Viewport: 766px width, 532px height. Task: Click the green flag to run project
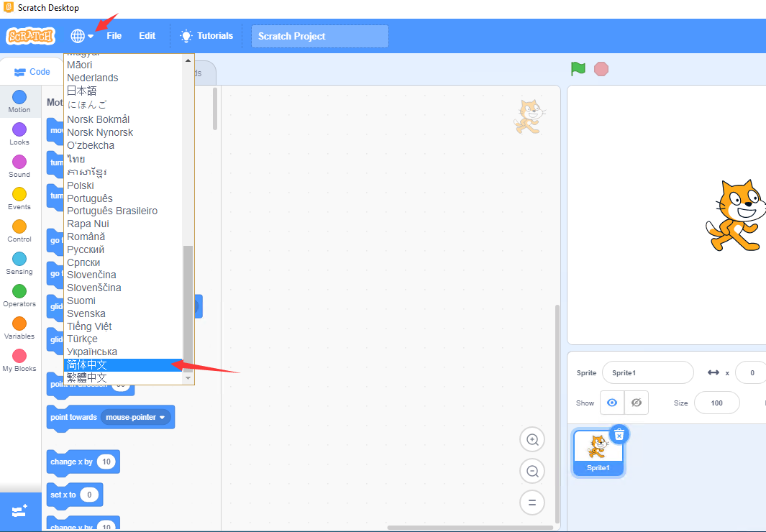tap(578, 69)
